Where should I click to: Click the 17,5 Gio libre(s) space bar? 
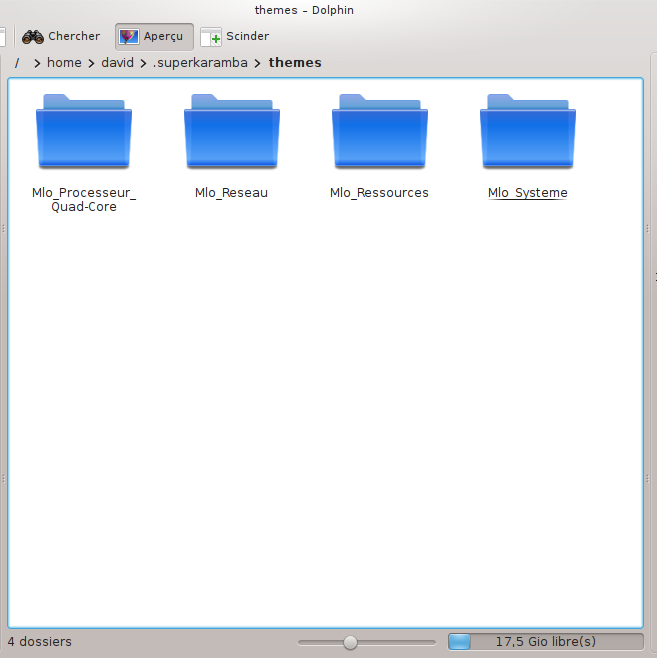(x=545, y=642)
